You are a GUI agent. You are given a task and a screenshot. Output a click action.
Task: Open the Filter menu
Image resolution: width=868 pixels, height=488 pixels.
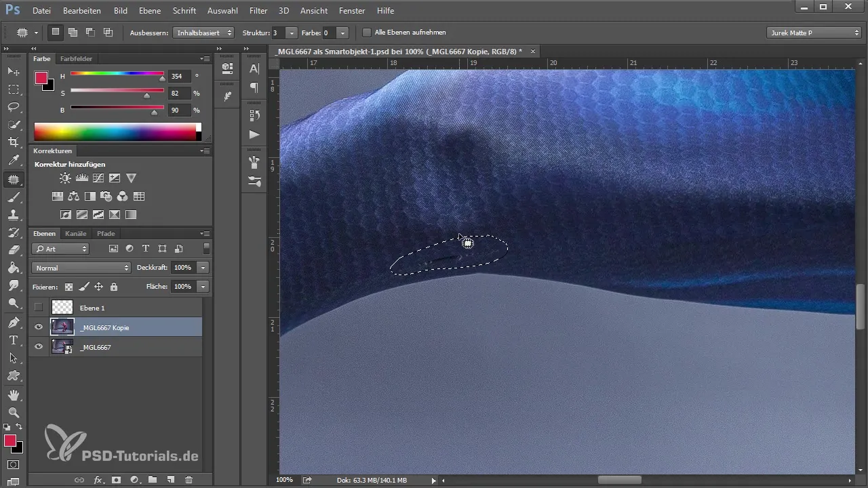pos(258,11)
